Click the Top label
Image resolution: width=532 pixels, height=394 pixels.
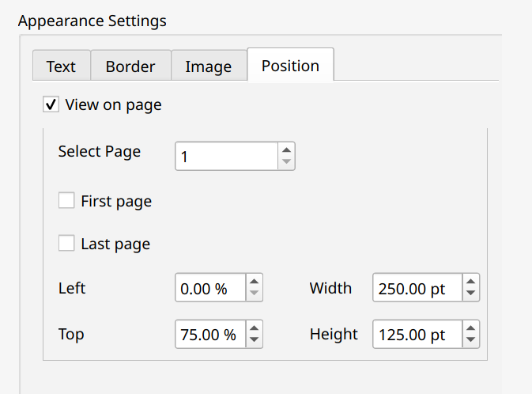click(x=71, y=334)
